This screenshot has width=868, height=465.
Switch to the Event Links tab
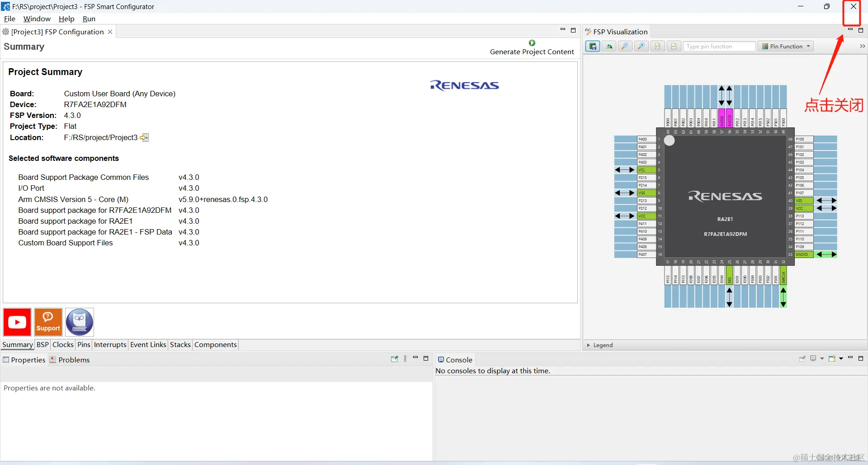(x=148, y=344)
